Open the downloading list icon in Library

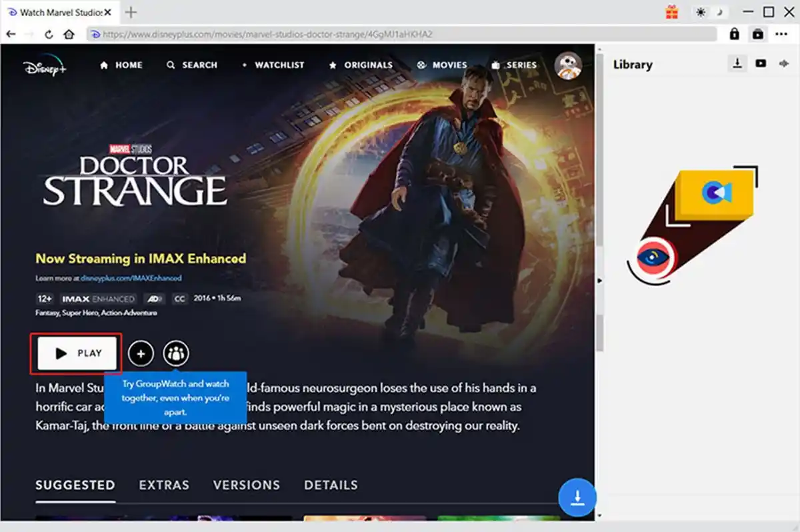(x=737, y=63)
